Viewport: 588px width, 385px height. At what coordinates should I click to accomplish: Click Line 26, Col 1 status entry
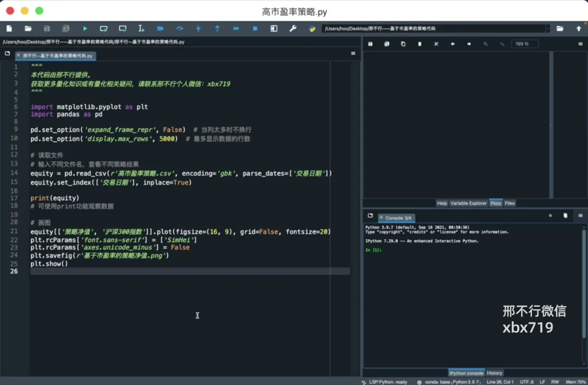(x=500, y=382)
